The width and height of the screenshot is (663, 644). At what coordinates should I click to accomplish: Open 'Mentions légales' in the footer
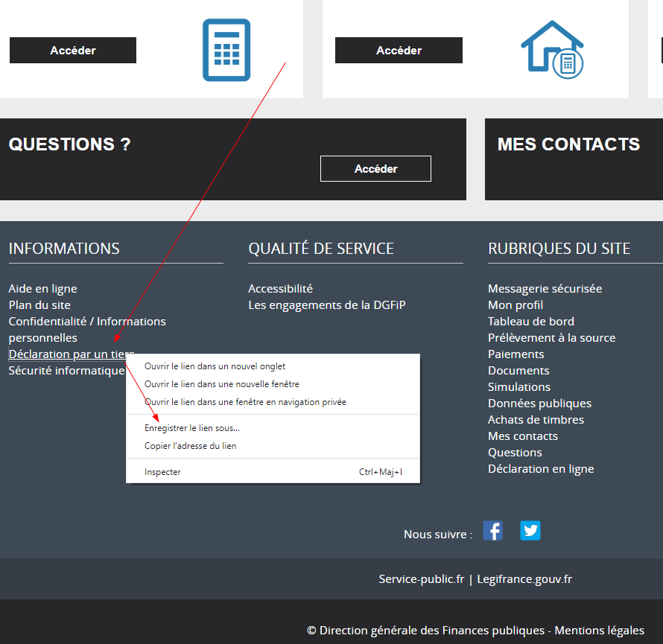[x=599, y=631]
